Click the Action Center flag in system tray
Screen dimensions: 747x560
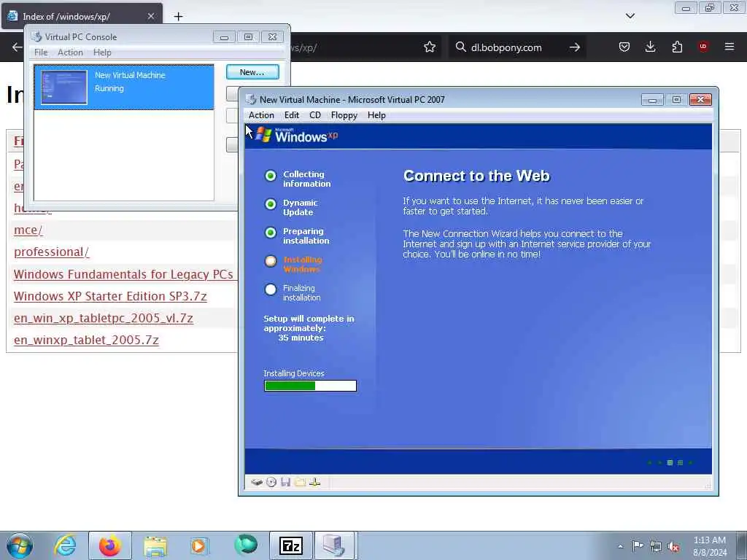point(638,545)
